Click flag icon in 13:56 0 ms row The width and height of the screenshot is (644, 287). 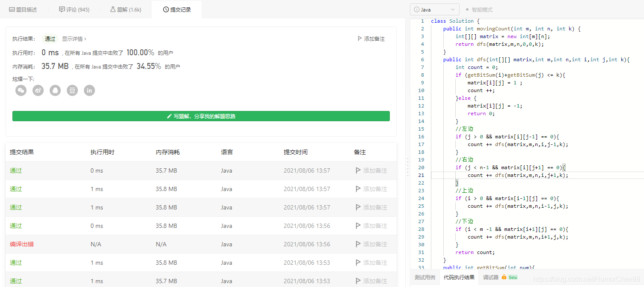pyautogui.click(x=359, y=226)
